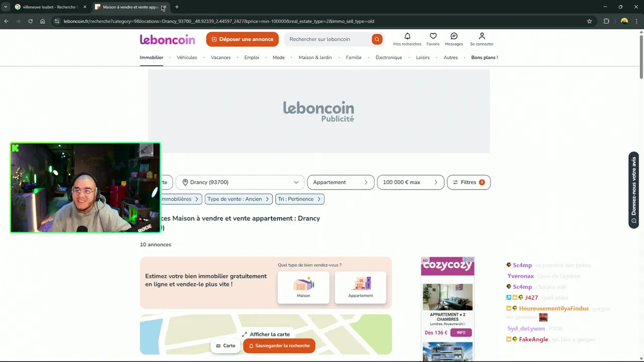The width and height of the screenshot is (644, 362).
Task: Click cozycozy apartment photo ad
Action: tap(447, 297)
